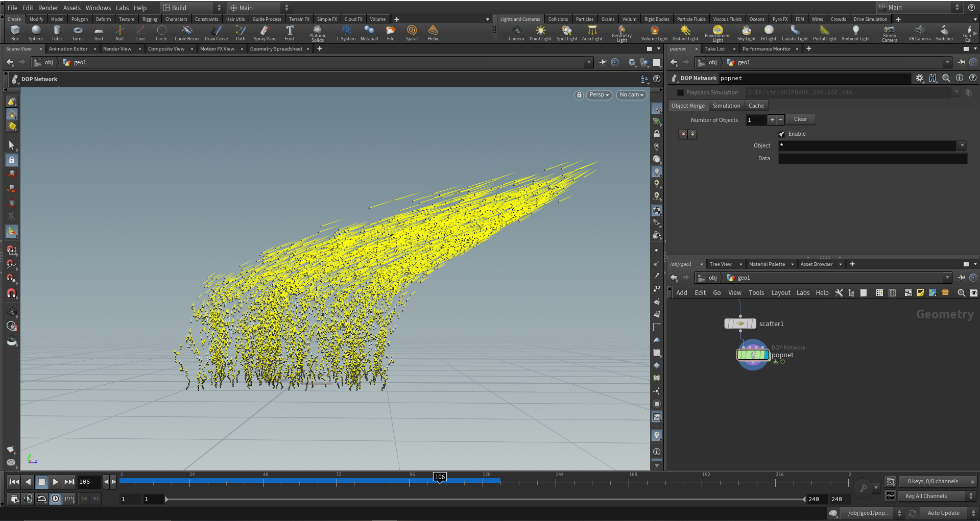980x521 pixels.
Task: Select the Camera tool from Lights and Cameras
Action: (516, 33)
